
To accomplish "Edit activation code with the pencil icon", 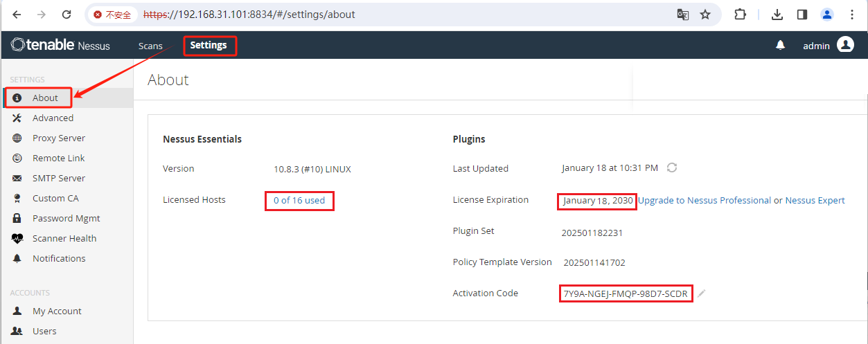I will tap(702, 293).
